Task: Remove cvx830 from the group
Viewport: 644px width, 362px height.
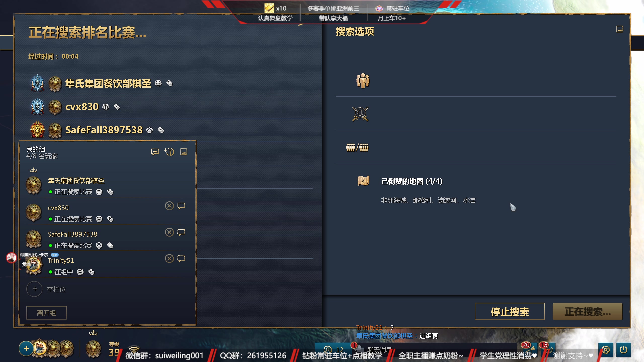Action: pos(169,206)
